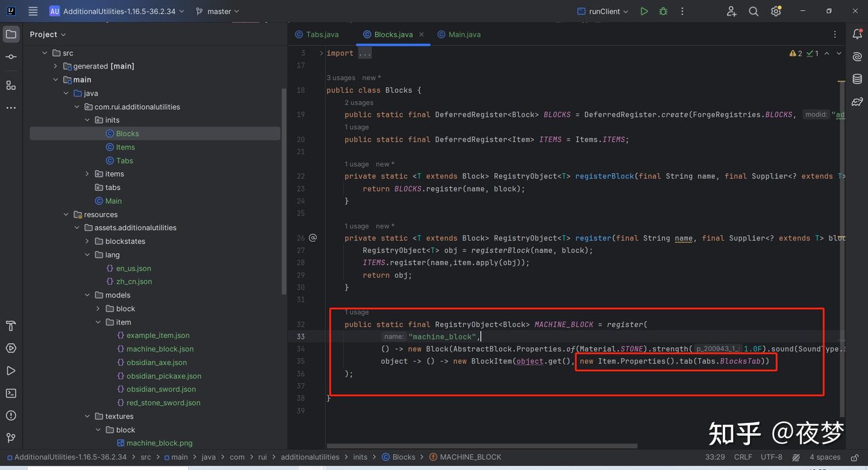Screen dimensions: 868x470
Task: Open machine_block.png in project tree
Action: click(159, 443)
